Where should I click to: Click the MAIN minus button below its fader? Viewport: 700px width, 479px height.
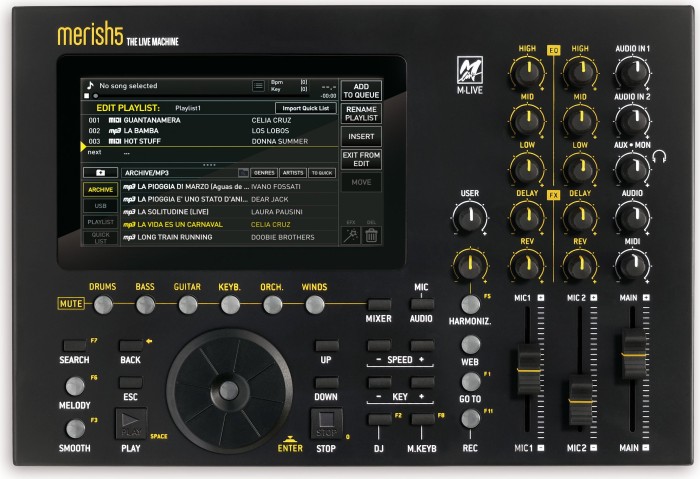click(646, 447)
